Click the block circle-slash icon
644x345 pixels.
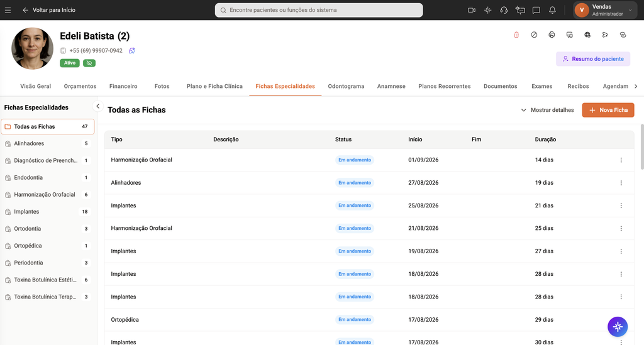pyautogui.click(x=534, y=35)
